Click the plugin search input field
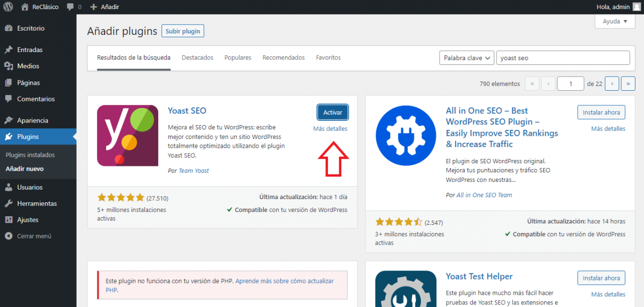Screen dimensions: 644x307 (562, 58)
